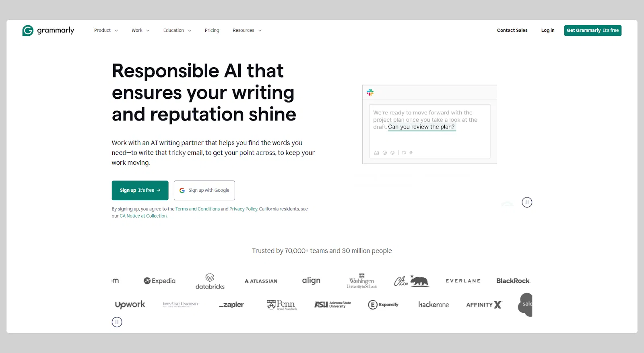Click the Expedia logo
Viewport: 644px width, 353px height.
click(159, 281)
